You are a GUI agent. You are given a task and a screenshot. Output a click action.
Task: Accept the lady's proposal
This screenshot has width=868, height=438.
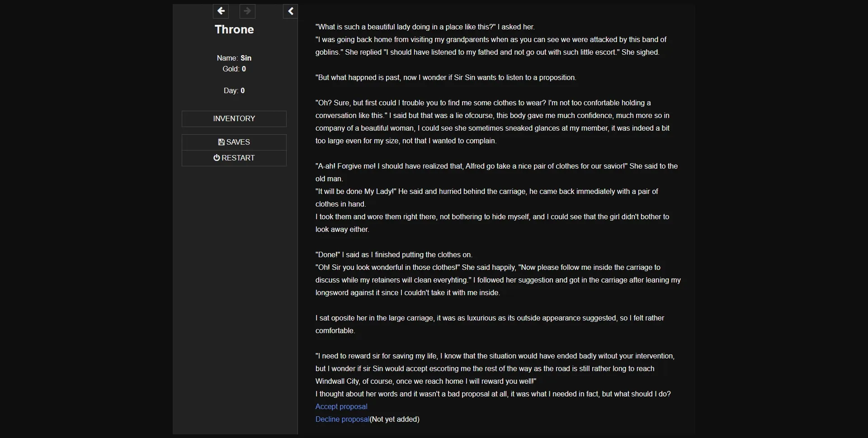tap(341, 406)
